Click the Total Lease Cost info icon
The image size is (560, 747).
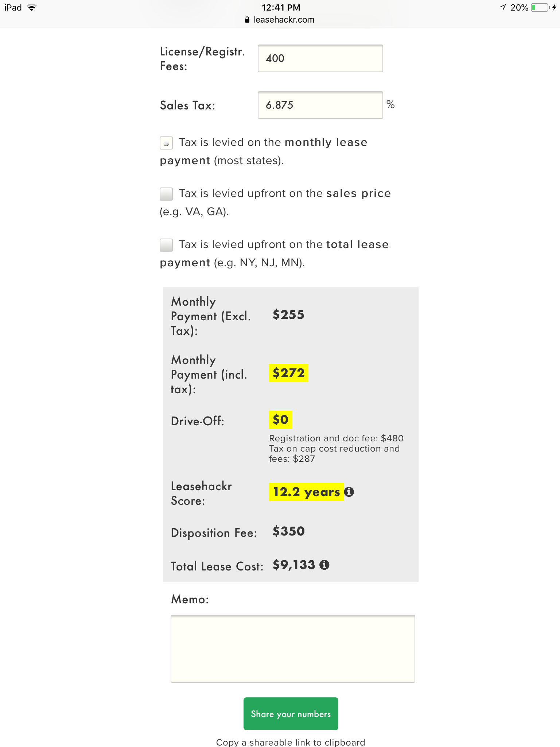324,565
